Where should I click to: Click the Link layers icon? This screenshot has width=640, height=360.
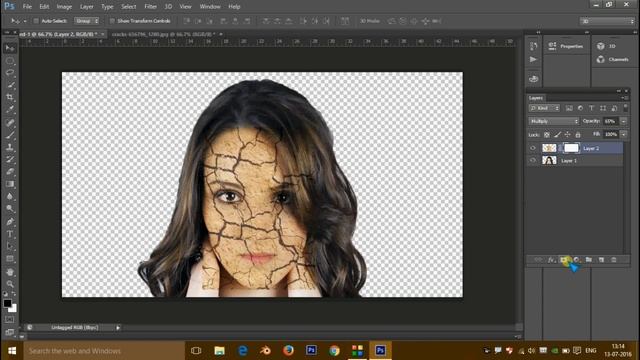point(538,260)
